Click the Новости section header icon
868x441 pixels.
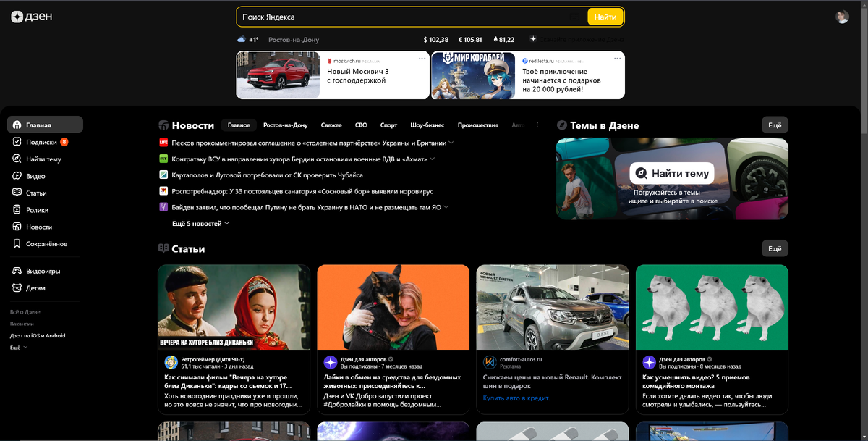coord(163,125)
